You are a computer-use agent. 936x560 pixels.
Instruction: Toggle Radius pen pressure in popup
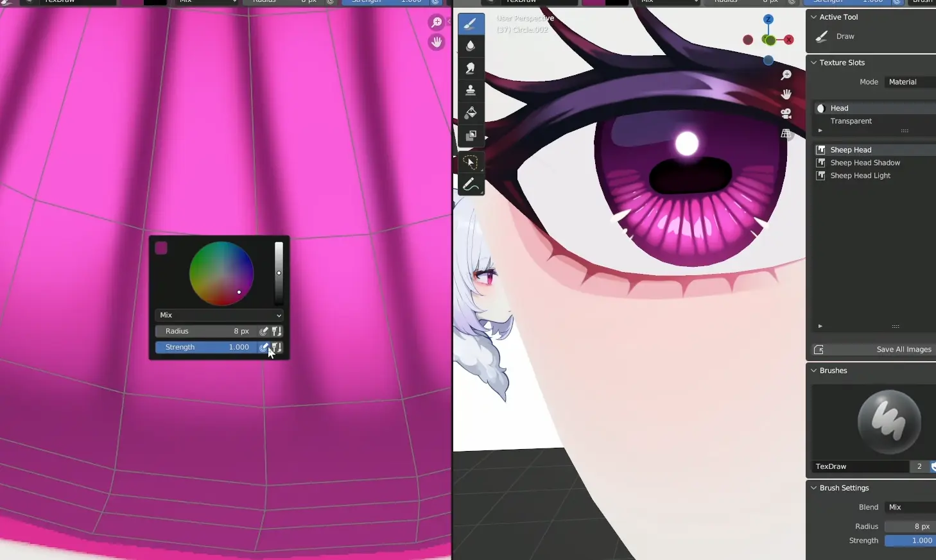point(263,331)
